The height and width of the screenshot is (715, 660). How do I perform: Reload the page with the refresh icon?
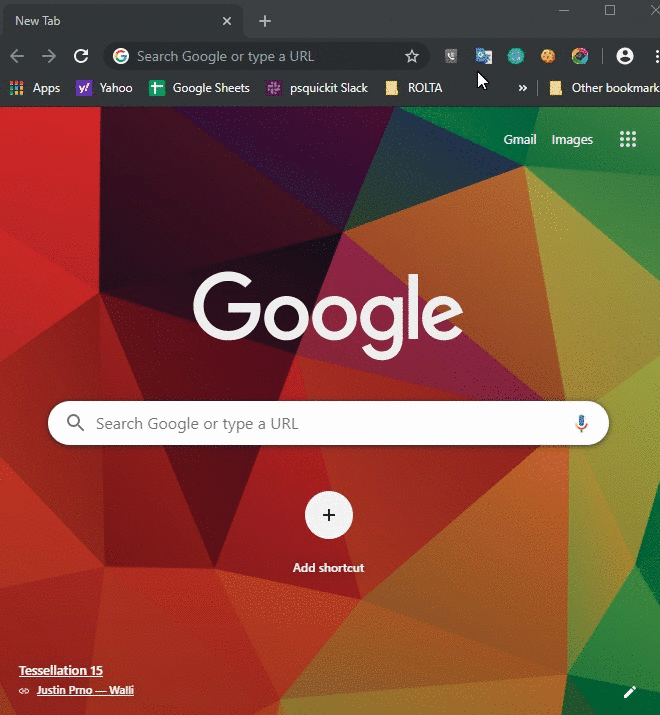(81, 56)
